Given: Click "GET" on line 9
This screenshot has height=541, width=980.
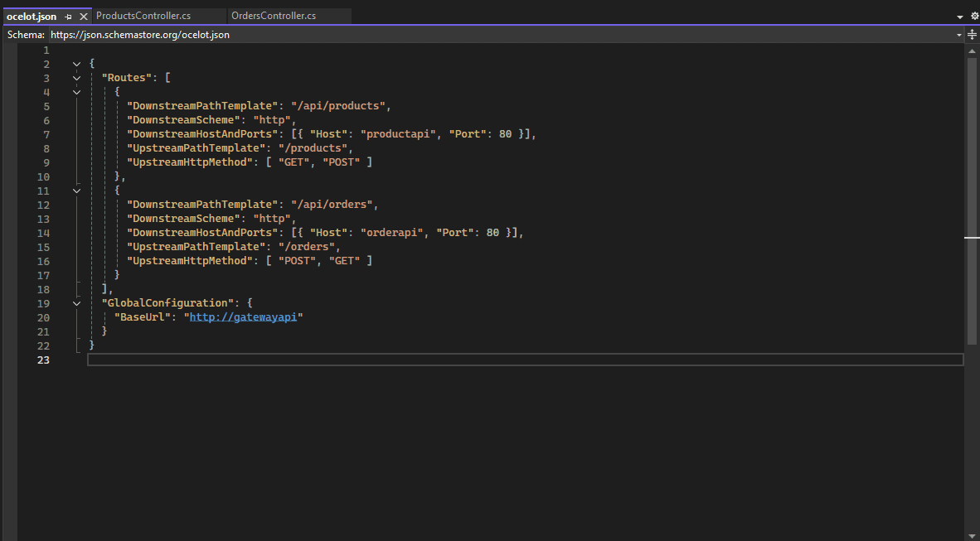Looking at the screenshot, I should [294, 162].
